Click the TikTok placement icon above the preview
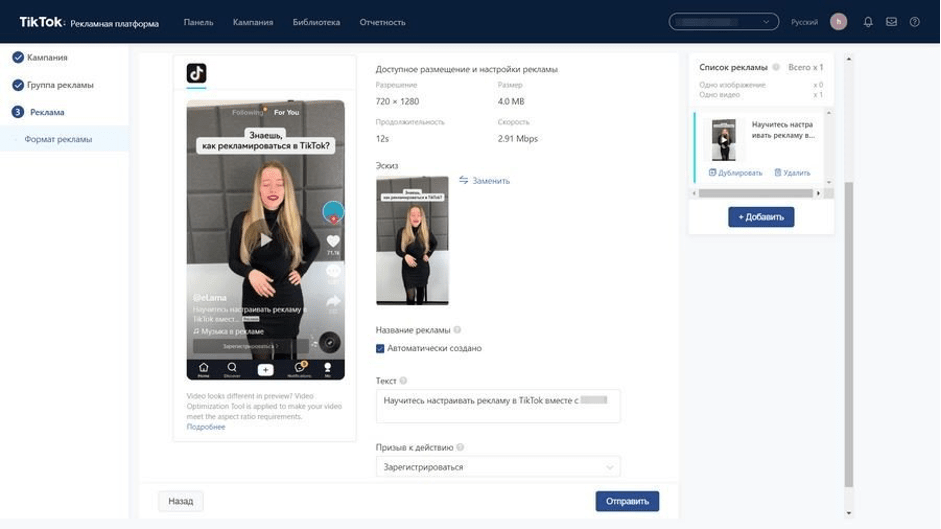 196,73
